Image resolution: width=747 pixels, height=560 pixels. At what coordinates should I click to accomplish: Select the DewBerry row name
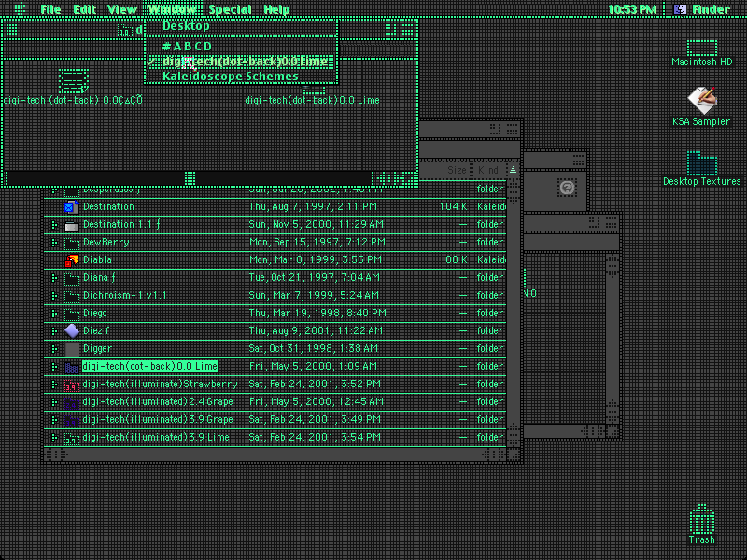(x=106, y=243)
